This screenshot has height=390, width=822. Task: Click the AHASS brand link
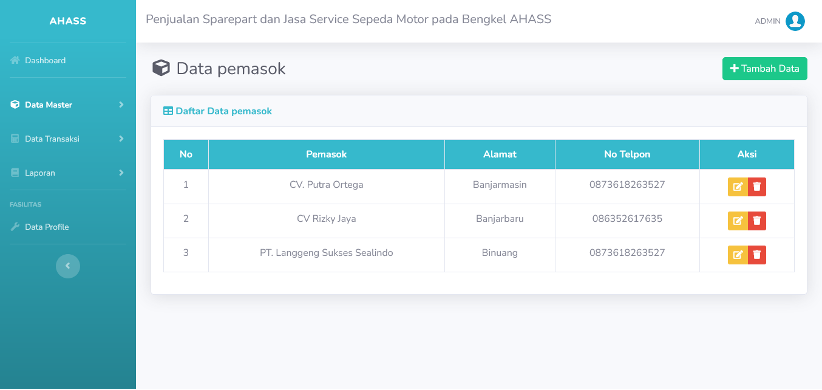[x=68, y=21]
